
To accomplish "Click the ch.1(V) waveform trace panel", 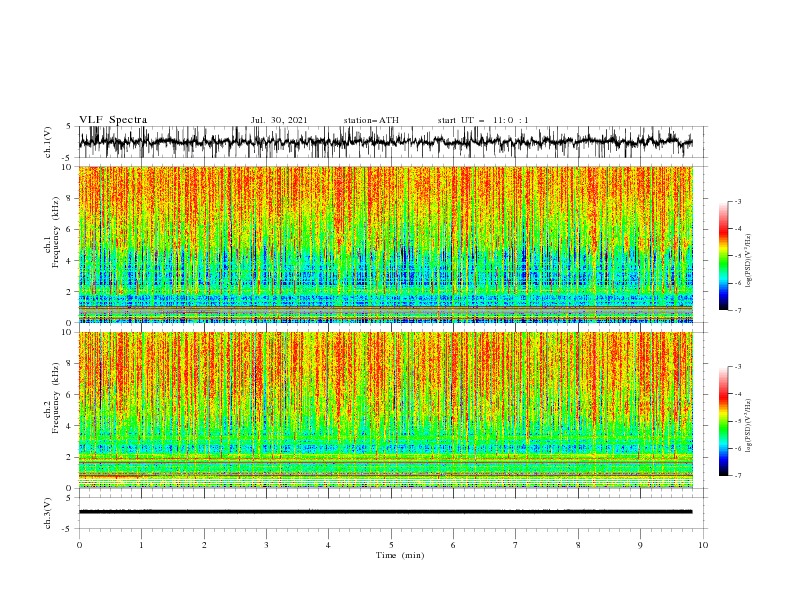I will (392, 142).
